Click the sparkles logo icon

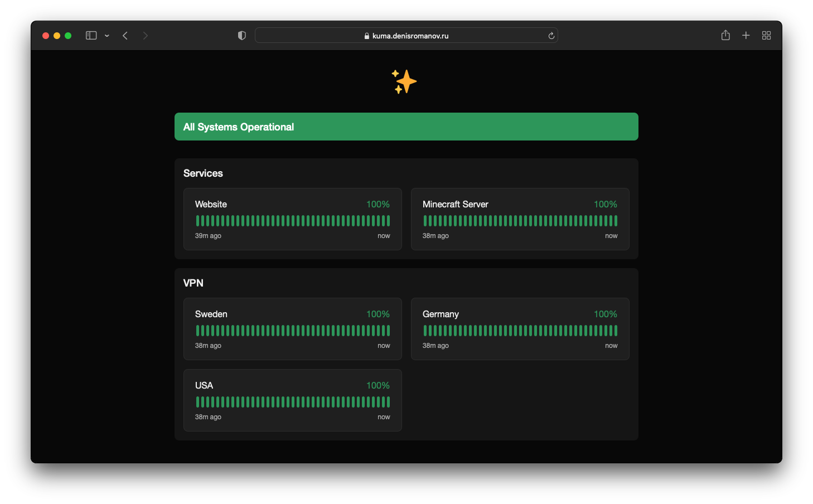404,82
